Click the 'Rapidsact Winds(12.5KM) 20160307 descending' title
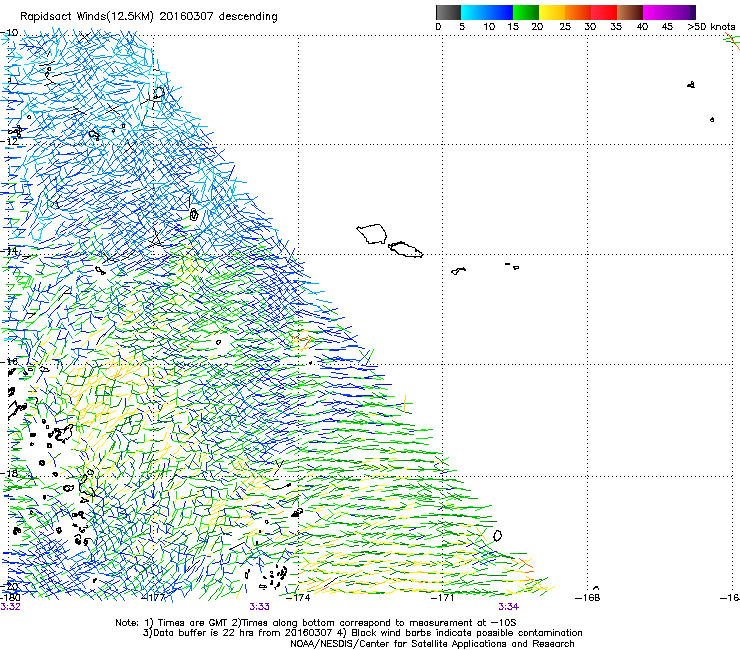 pyautogui.click(x=149, y=17)
